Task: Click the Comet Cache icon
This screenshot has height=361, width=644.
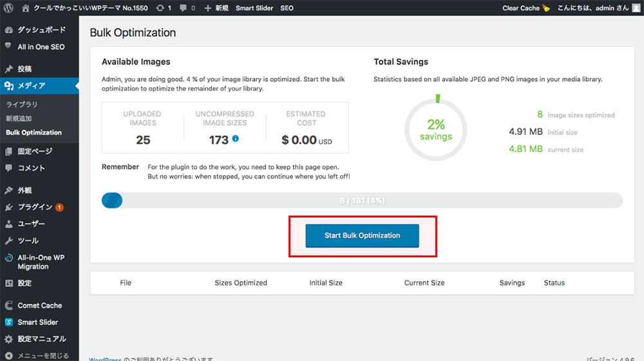Action: [8, 305]
